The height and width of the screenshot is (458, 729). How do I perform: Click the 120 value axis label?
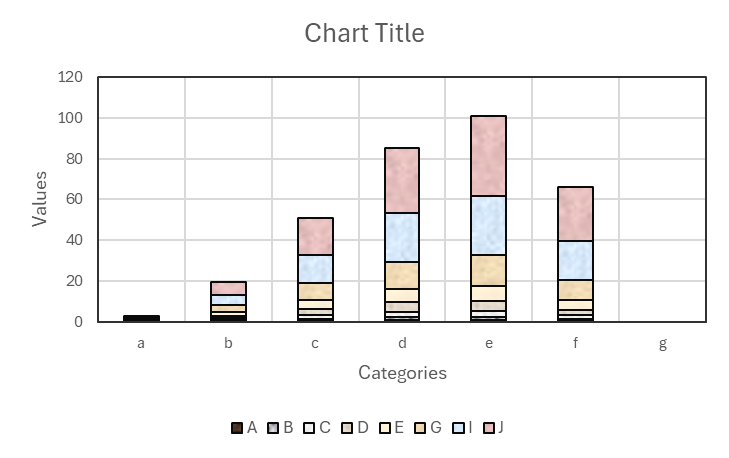click(x=71, y=77)
